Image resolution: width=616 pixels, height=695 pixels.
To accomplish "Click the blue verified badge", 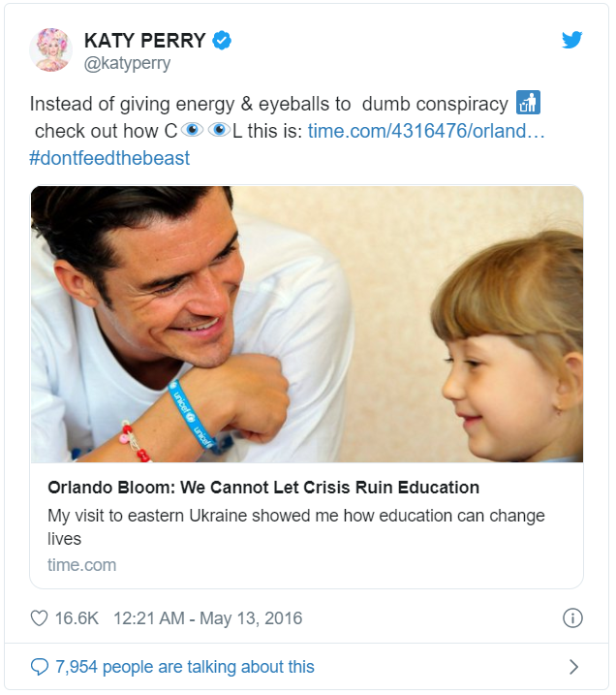I will click(x=223, y=41).
